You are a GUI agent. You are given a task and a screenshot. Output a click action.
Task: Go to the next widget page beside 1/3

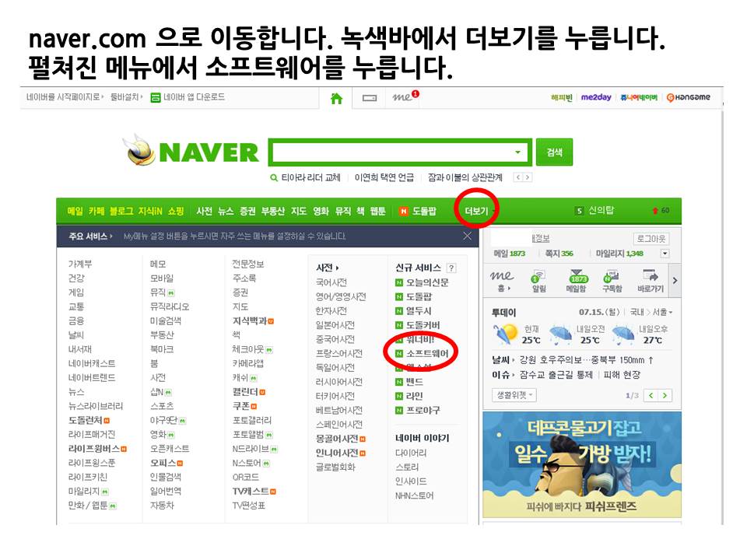(665, 395)
